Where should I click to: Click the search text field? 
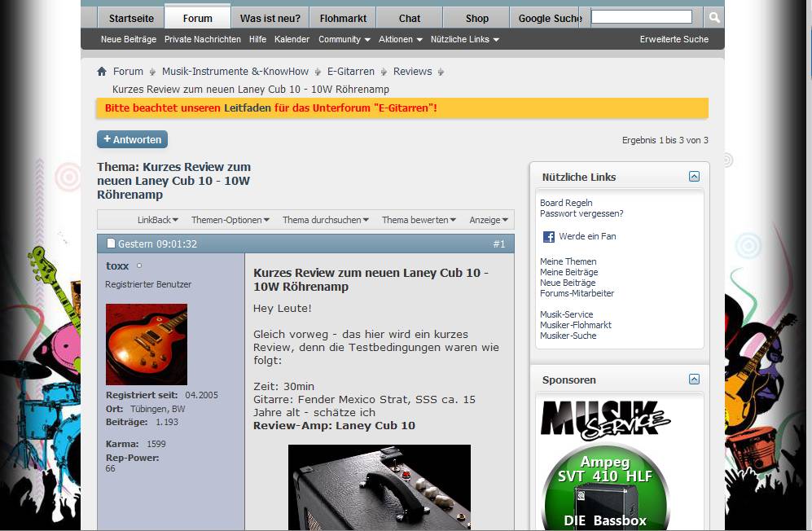642,17
